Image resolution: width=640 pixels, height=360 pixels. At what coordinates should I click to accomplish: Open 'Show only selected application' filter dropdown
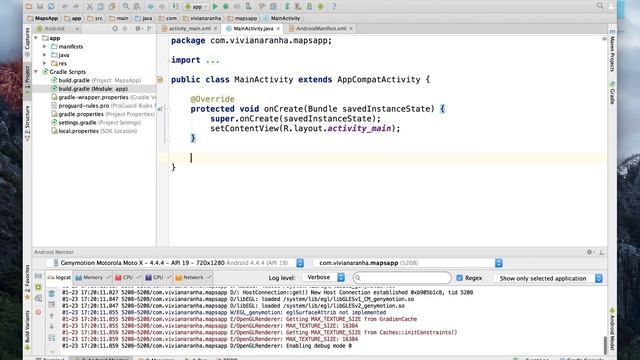[548, 278]
